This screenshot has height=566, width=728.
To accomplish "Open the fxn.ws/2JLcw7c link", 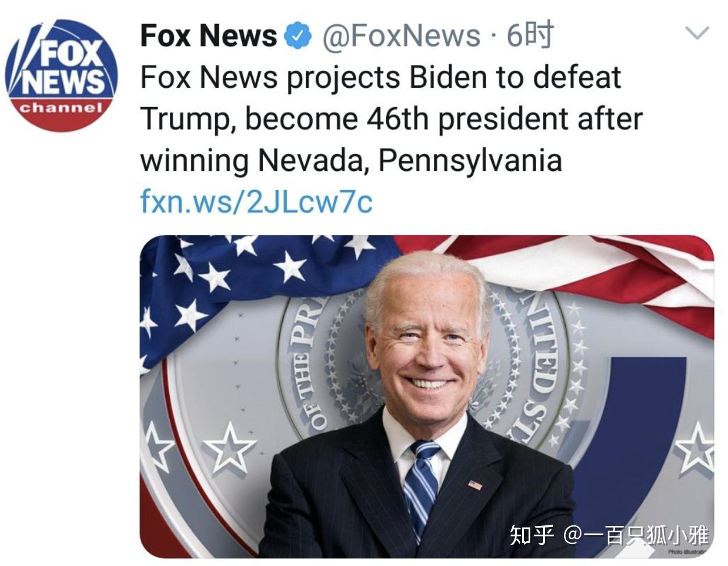I will tap(256, 202).
